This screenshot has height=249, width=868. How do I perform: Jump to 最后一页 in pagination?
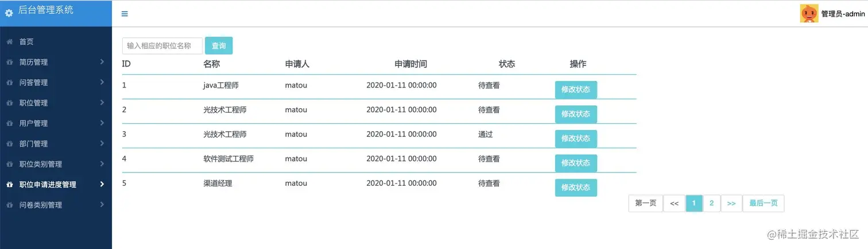tap(763, 203)
